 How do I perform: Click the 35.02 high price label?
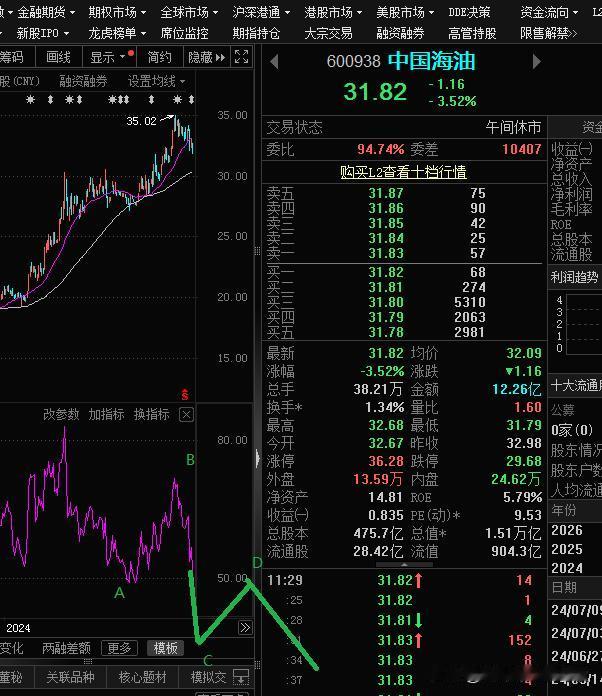click(x=141, y=121)
